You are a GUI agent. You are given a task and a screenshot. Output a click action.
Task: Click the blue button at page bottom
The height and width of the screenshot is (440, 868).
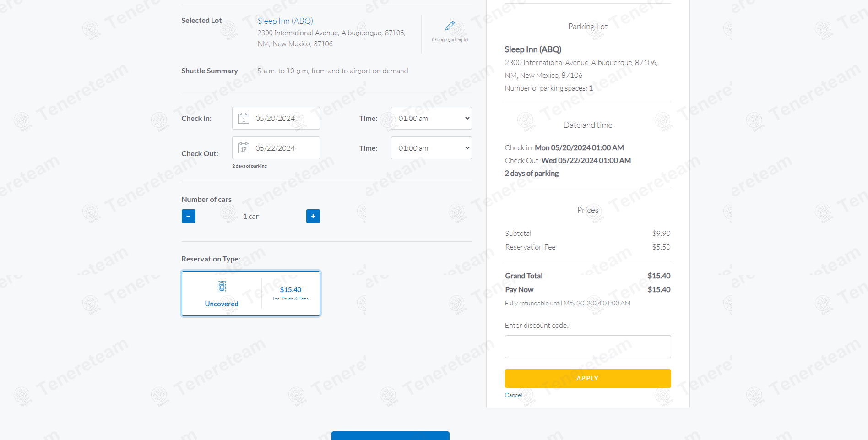click(x=391, y=435)
